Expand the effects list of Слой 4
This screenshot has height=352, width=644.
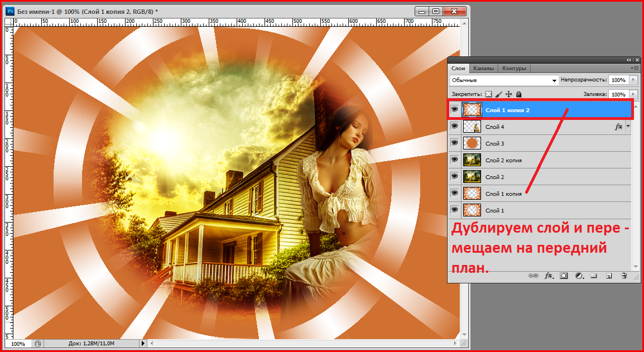[x=628, y=127]
